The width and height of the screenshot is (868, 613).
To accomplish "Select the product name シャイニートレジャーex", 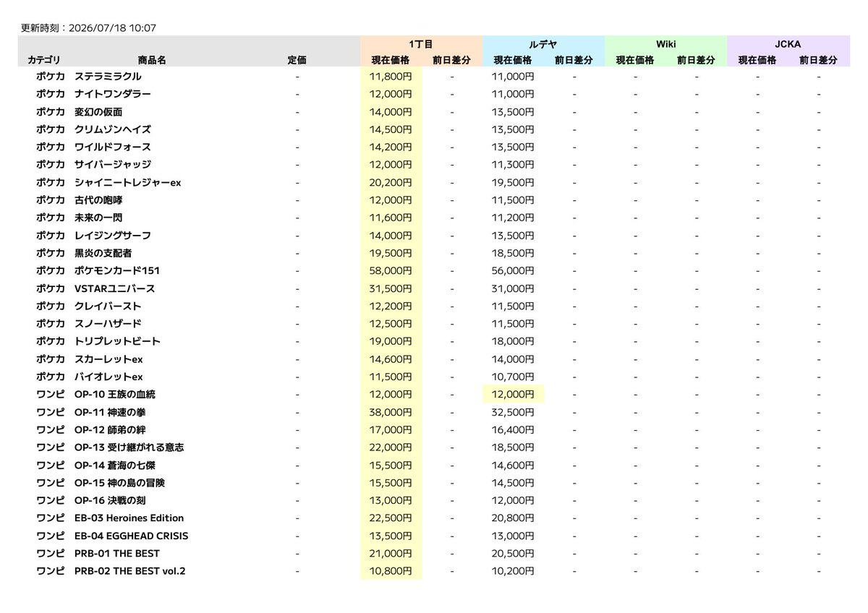I will [x=127, y=182].
